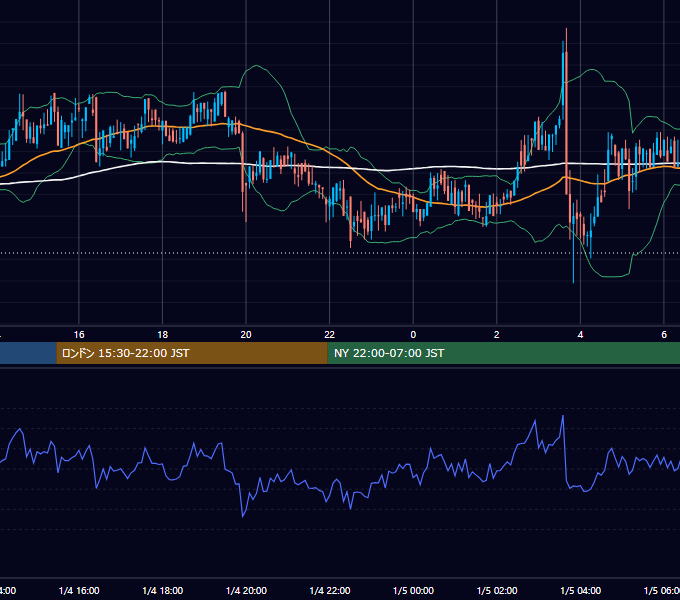Click the 1/4 20:00 indicator axis label

246,591
